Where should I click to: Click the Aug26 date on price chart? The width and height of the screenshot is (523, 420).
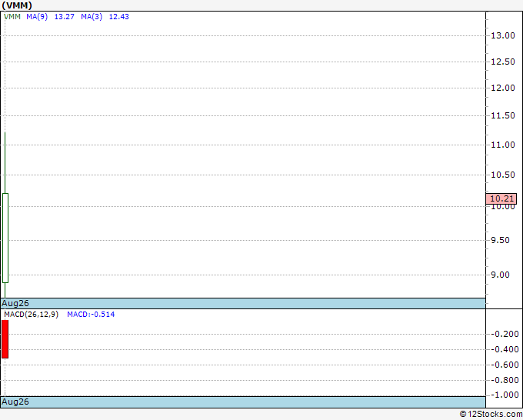(x=15, y=303)
